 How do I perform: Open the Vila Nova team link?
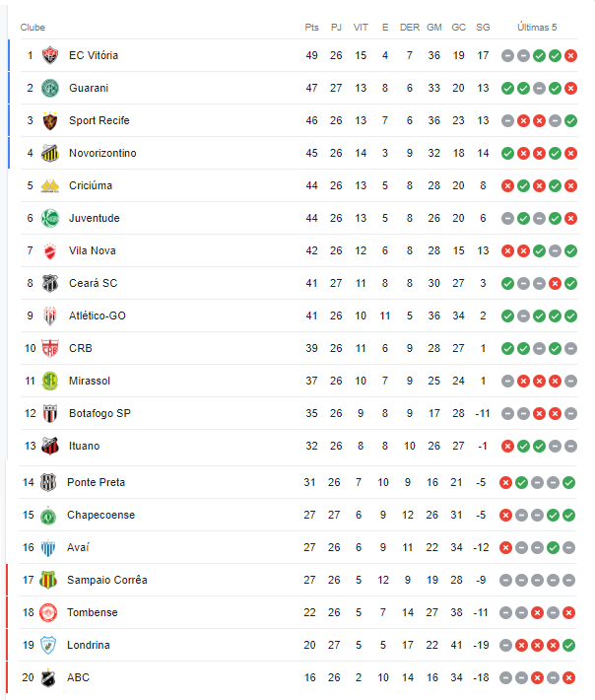93,250
